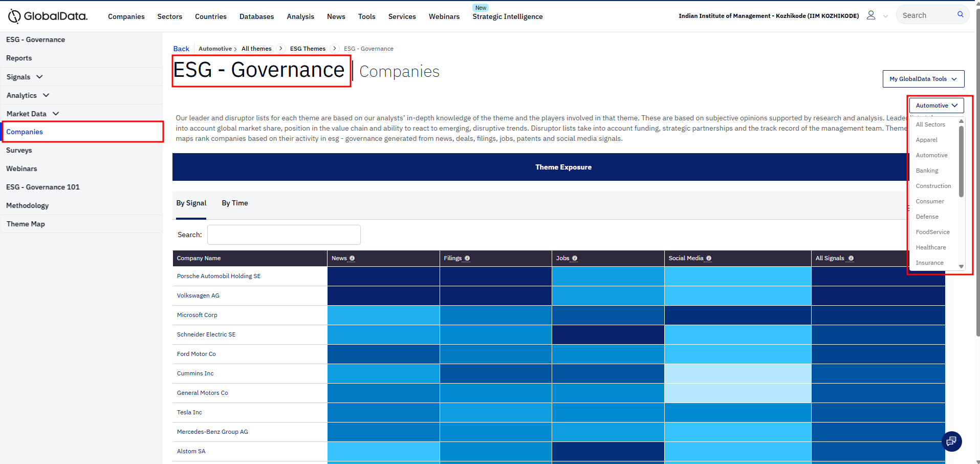Click the GlobalData logo icon

point(14,16)
